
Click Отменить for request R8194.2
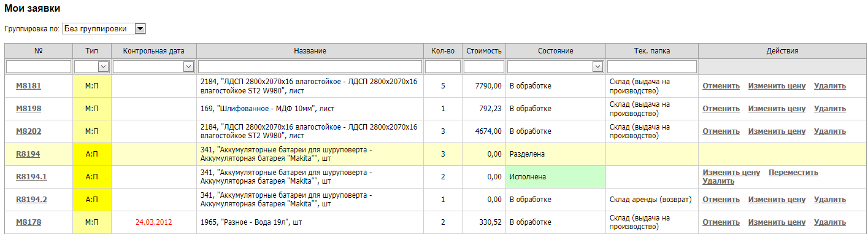tap(721, 200)
